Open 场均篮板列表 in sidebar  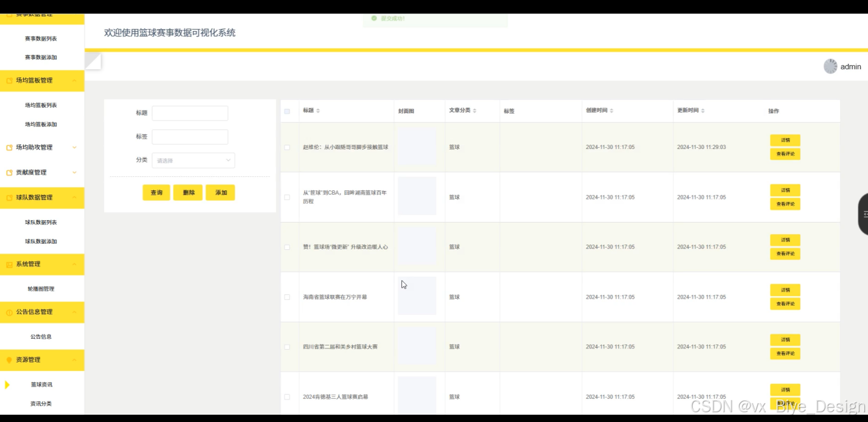coord(41,105)
